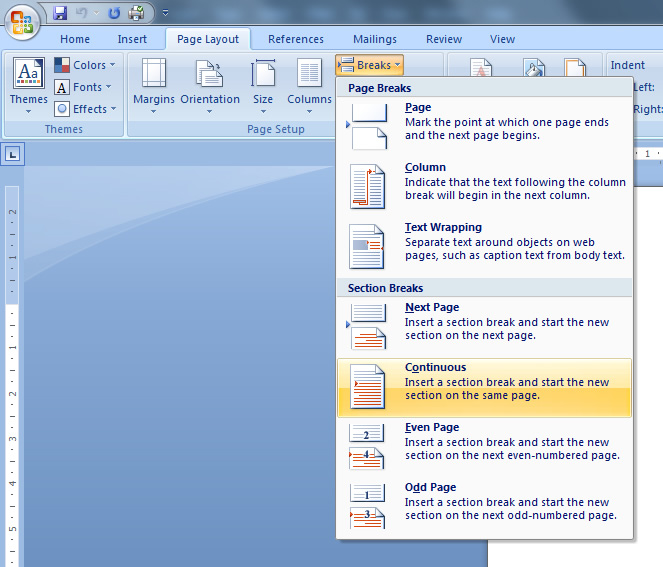Screen dimensions: 663x567
Task: Expand the Theme Fonts dropdown
Action: tap(85, 87)
